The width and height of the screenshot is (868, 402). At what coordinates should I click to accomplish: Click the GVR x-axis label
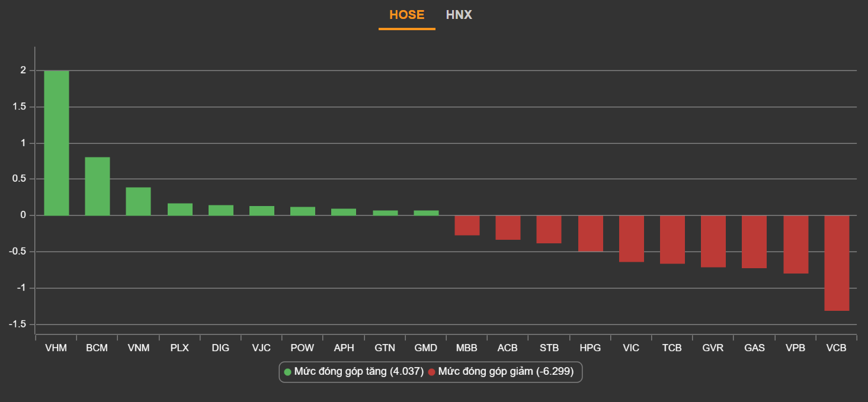(x=713, y=348)
